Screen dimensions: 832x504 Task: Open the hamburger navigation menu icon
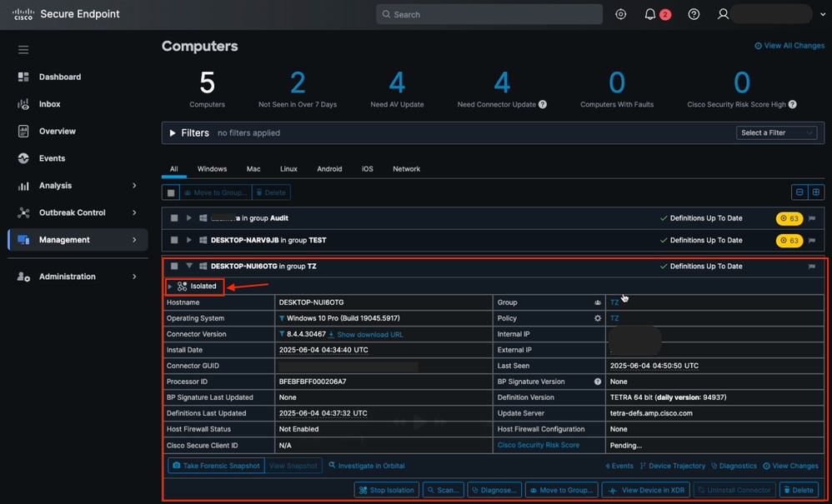pos(23,50)
